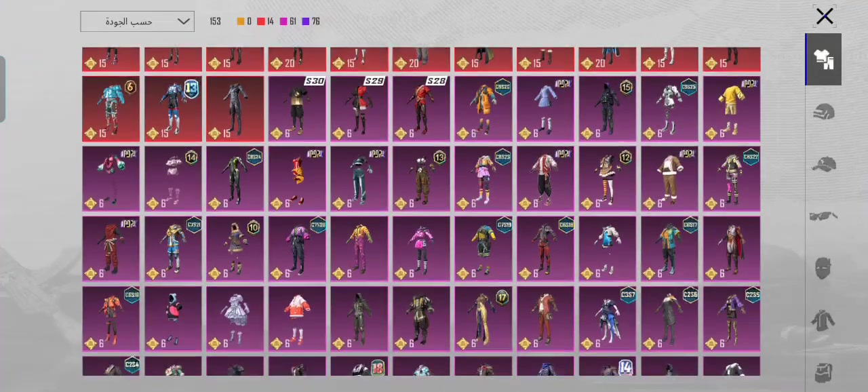This screenshot has width=868, height=392.
Task: Select the brown outfit with badge 13
Action: tap(421, 178)
